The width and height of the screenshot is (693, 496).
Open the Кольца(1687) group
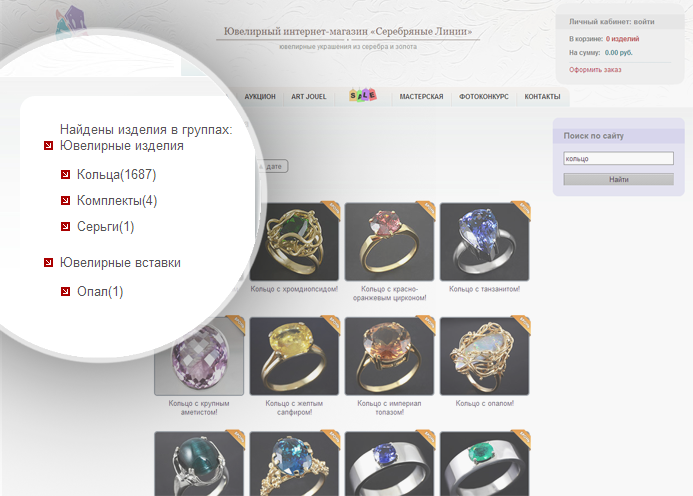pyautogui.click(x=117, y=175)
